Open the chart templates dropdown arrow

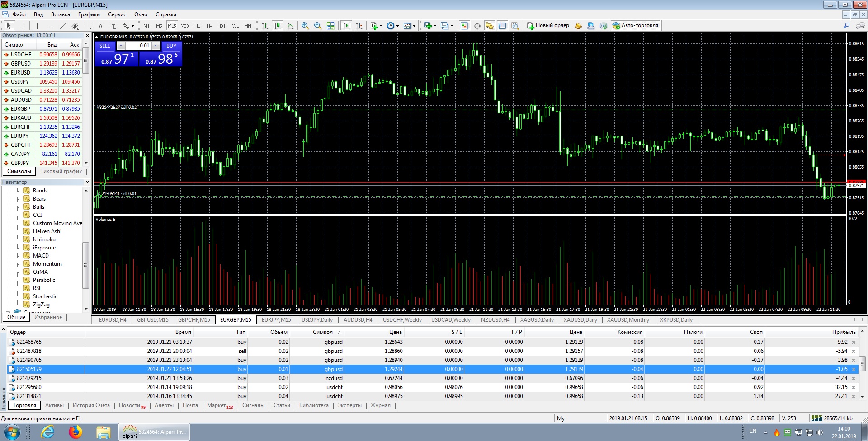(x=415, y=26)
